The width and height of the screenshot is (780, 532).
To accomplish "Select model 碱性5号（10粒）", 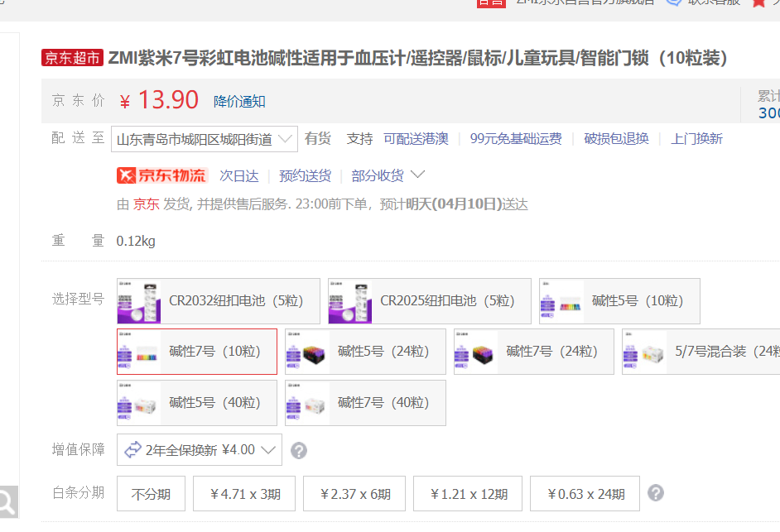I will pos(620,301).
